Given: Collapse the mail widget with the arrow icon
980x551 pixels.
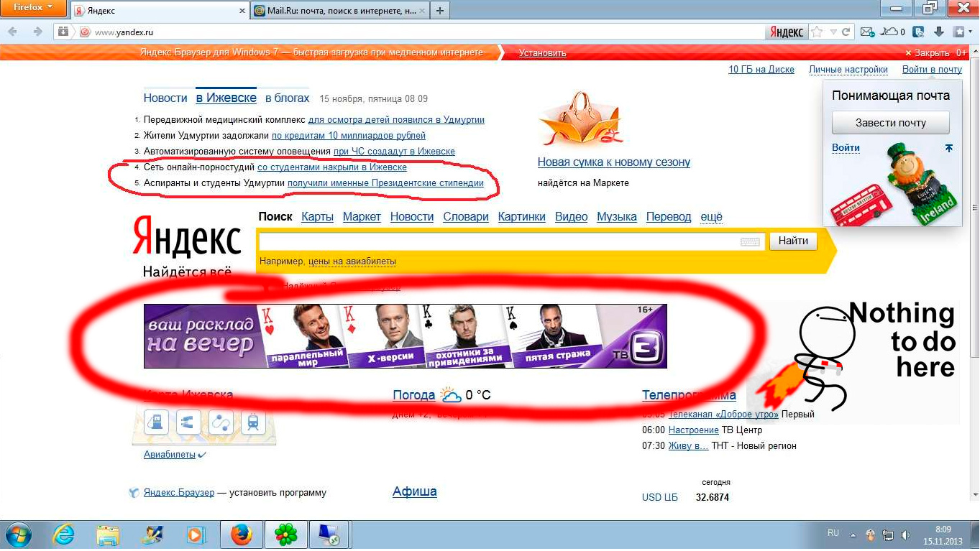Looking at the screenshot, I should [948, 148].
